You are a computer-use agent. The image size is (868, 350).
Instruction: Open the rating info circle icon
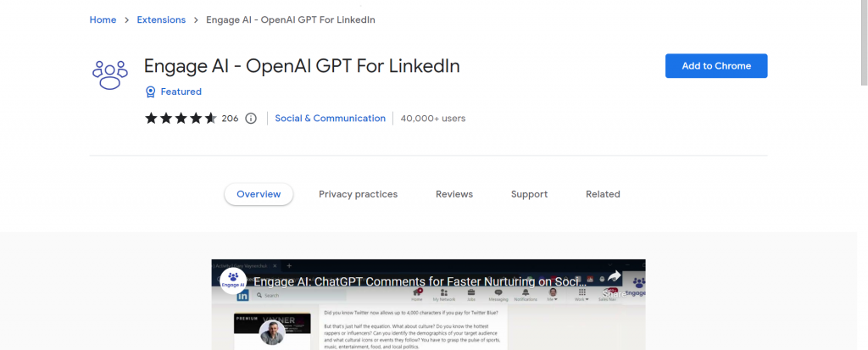[x=251, y=119]
